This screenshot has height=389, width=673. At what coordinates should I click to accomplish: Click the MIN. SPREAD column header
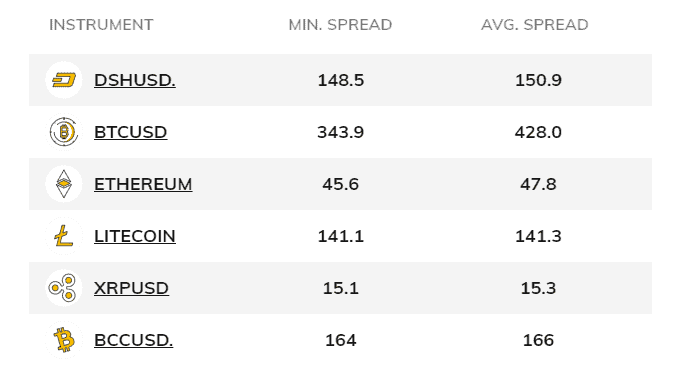pyautogui.click(x=340, y=25)
